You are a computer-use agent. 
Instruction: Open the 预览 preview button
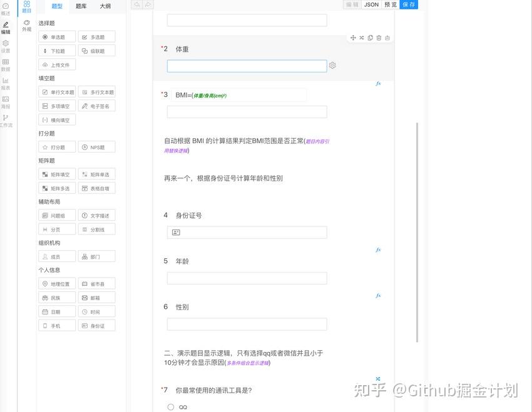point(390,4)
